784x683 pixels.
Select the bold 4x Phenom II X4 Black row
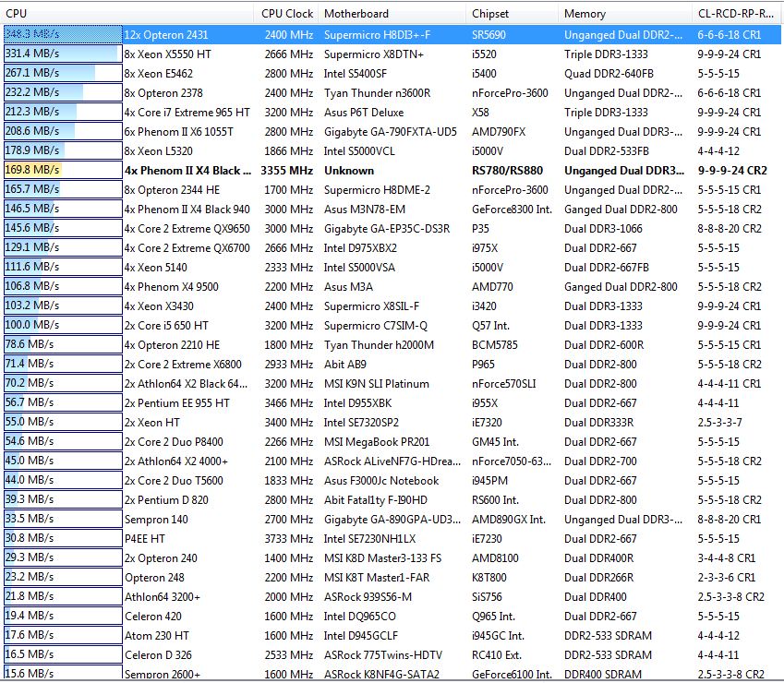point(187,171)
